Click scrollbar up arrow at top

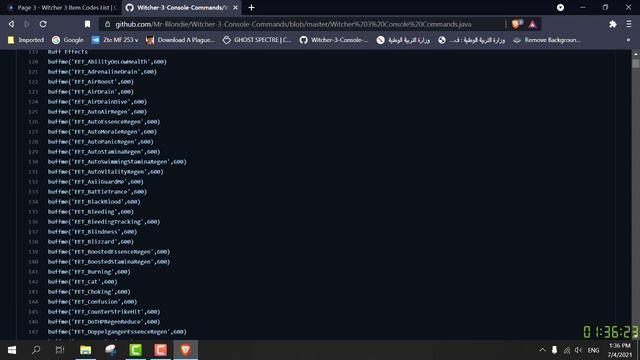(636, 54)
